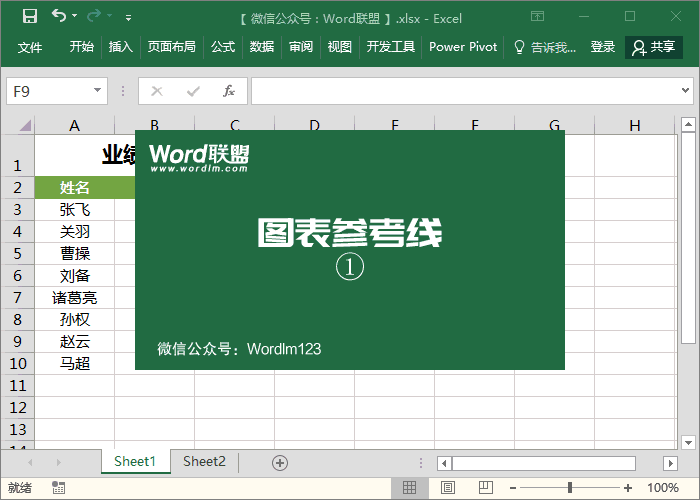Click the horizontal scrollbar right arrow
Image resolution: width=700 pixels, height=500 pixels.
[670, 463]
